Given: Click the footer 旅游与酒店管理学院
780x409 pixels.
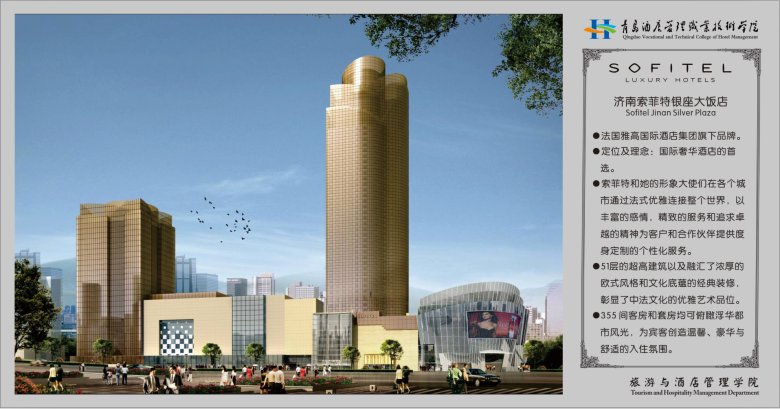Looking at the screenshot, I should pyautogui.click(x=694, y=382).
